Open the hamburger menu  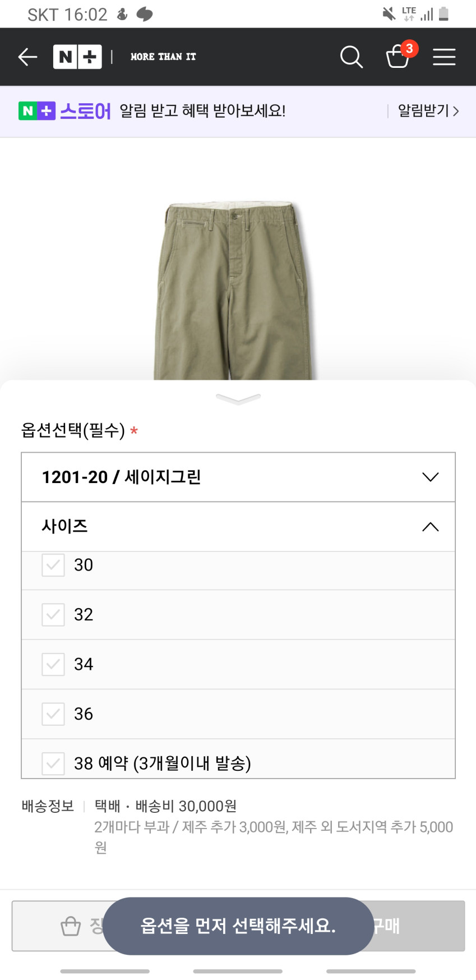pos(444,57)
